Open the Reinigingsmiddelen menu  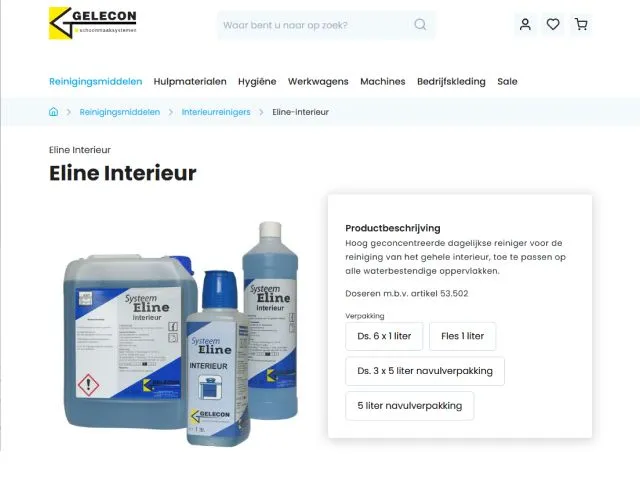96,82
